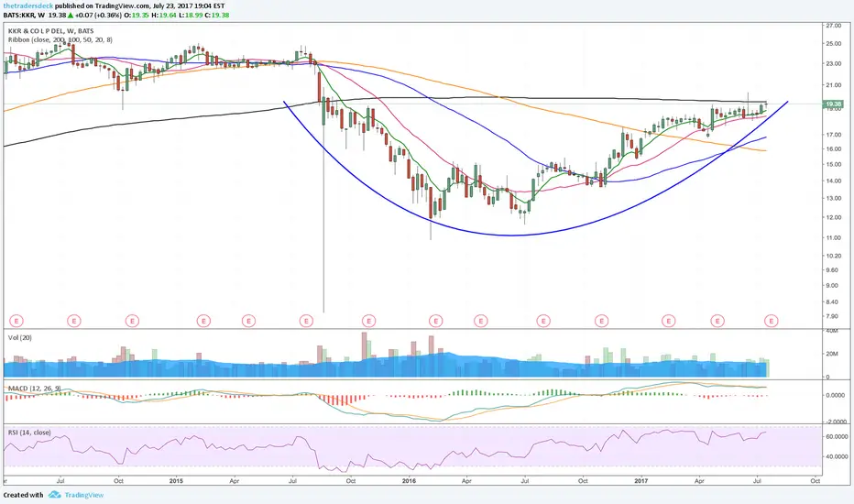854x504 pixels.
Task: Select the KKR & CO L P DEL chart title
Action: click(50, 31)
